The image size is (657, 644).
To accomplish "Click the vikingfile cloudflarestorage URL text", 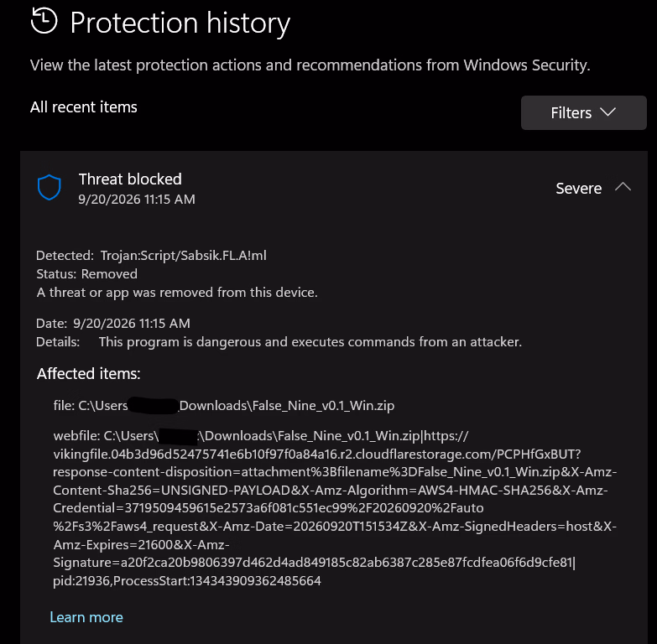I will (x=317, y=454).
